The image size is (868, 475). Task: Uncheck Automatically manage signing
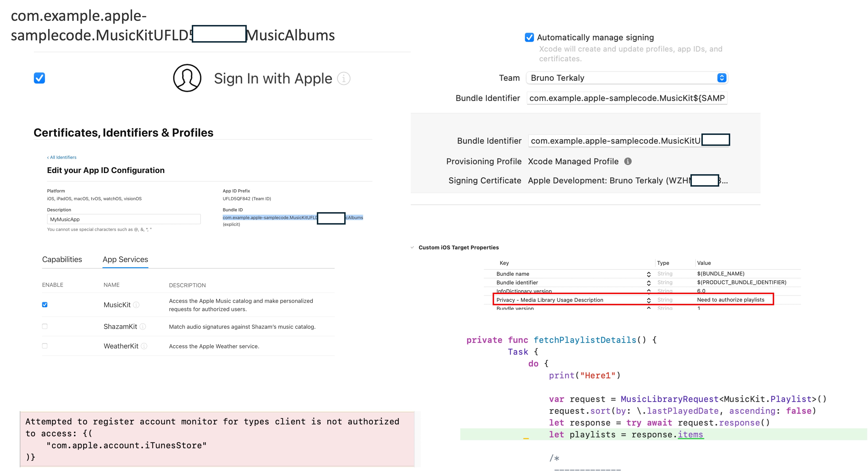tap(529, 37)
